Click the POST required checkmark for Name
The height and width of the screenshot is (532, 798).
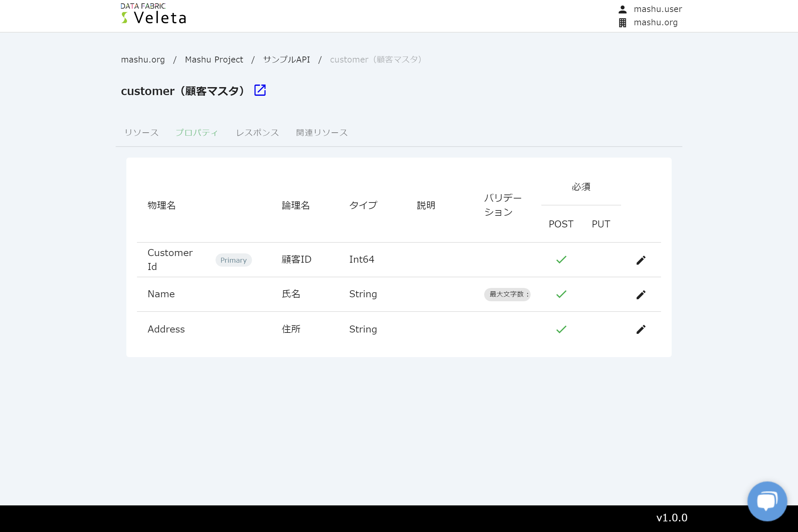pos(561,294)
